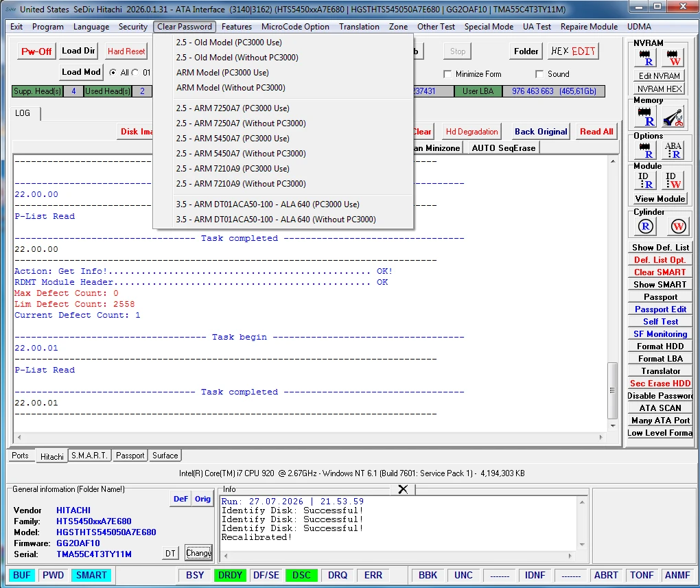
Task: Click the Load Dir button
Action: [78, 51]
